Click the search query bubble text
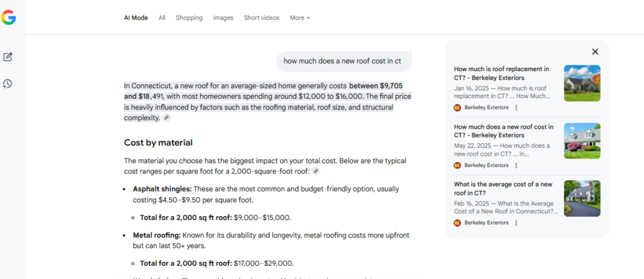 342,61
